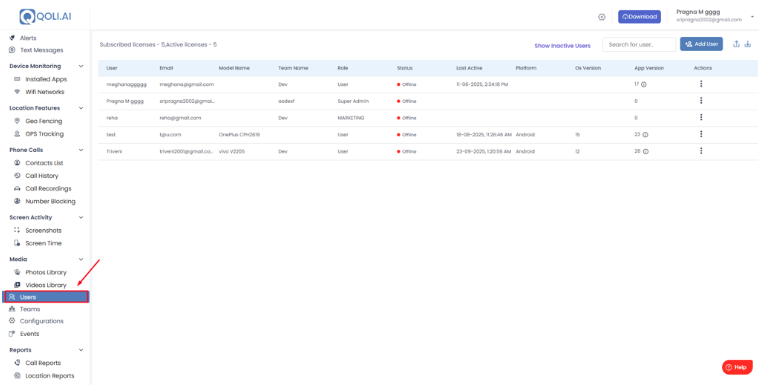The width and height of the screenshot is (759, 385).
Task: Open actions menu for Pragna M gggg row
Action: [x=701, y=101]
